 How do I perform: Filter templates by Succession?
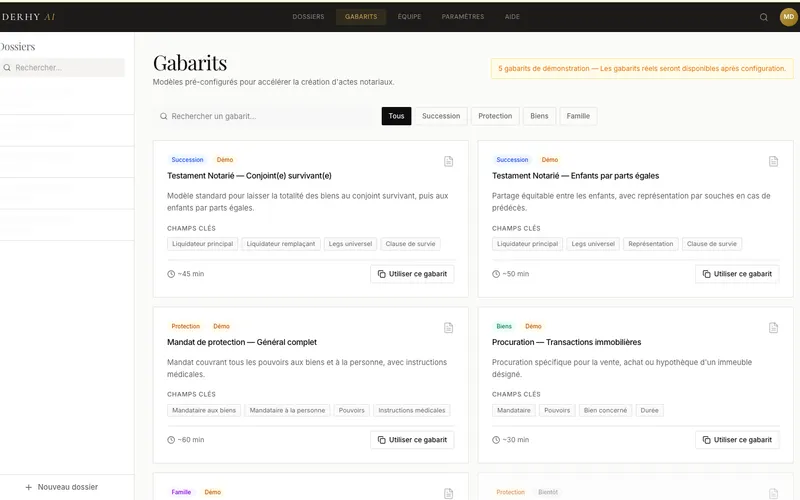pyautogui.click(x=441, y=116)
